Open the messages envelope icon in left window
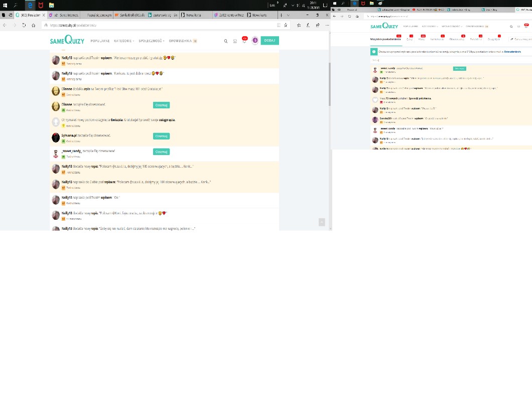This screenshot has width=532, height=413. tap(235, 41)
